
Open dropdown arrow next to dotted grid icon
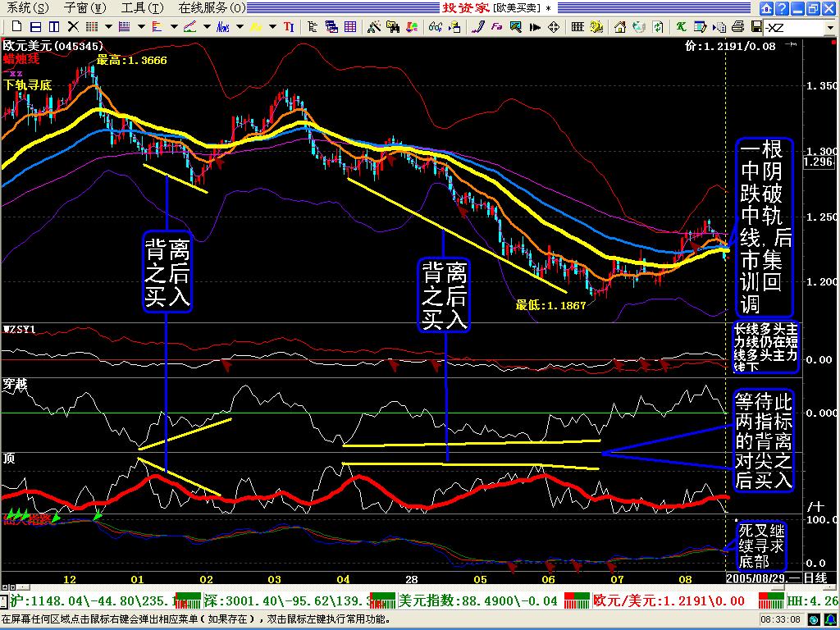coord(109,27)
